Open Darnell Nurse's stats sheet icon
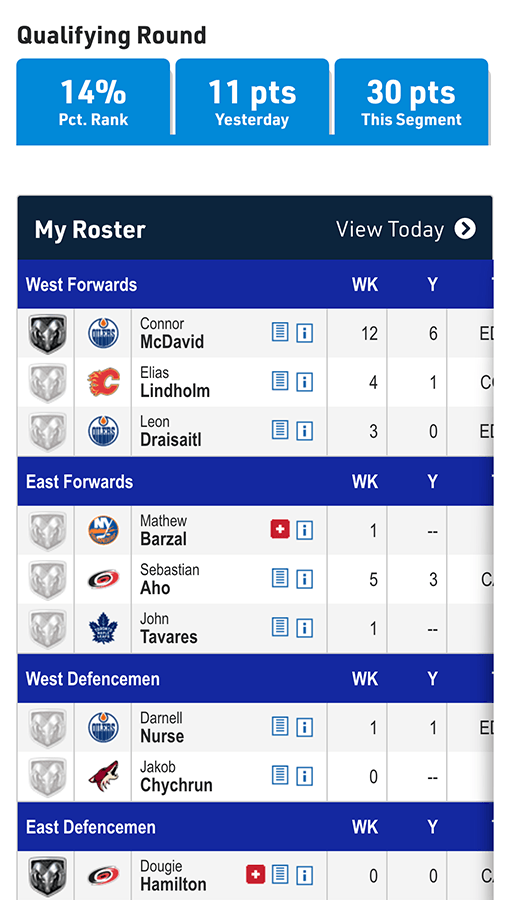Viewport: 510px width, 900px height. click(280, 727)
